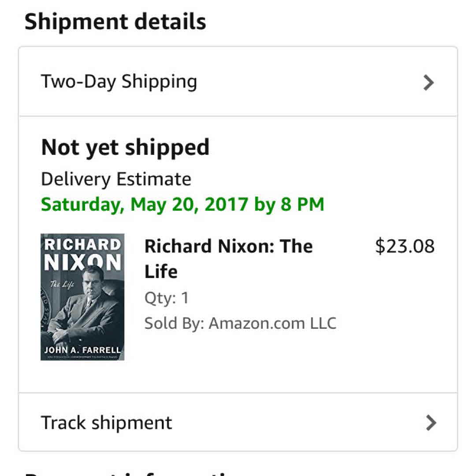Screen dimensions: 476x476
Task: Tap the 'RICHARD NIXON' lettering on the cover
Action: (82, 254)
